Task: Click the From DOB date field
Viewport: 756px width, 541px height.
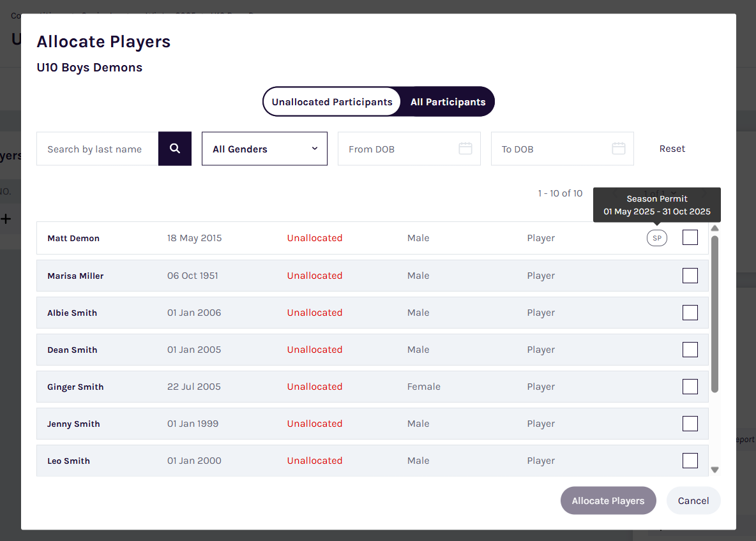Action: click(409, 149)
